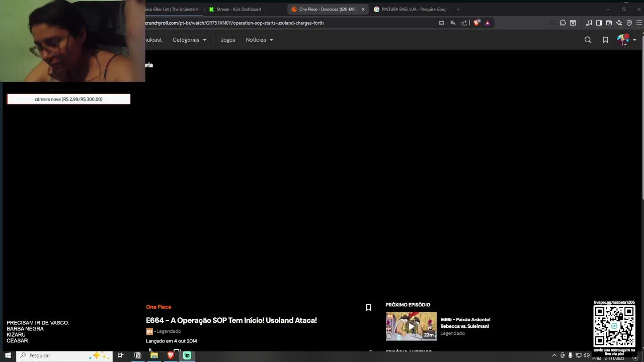Open Notion from the taskbar
The width and height of the screenshot is (644, 362).
pyautogui.click(x=138, y=355)
